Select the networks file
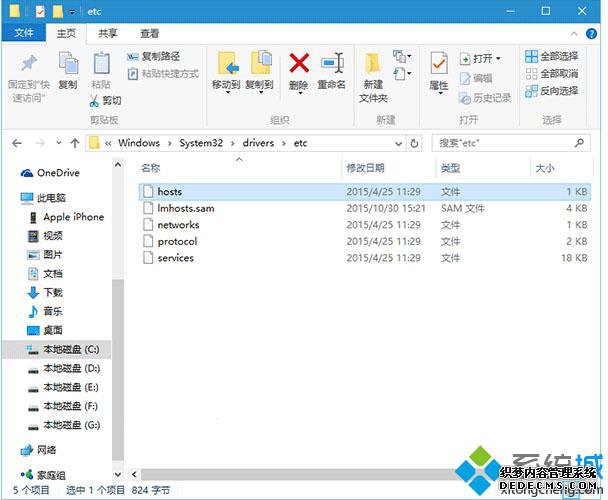This screenshot has height=500, width=608. coord(364,225)
